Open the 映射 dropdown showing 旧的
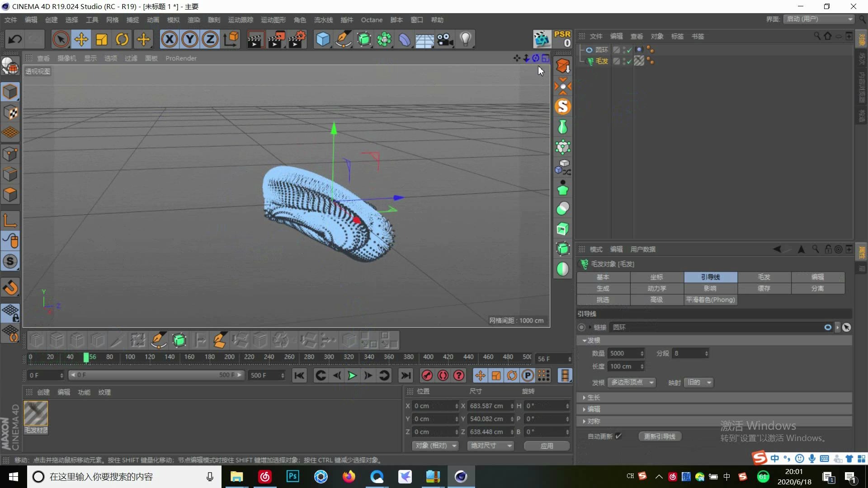Screen dimensions: 868x488 click(698, 382)
